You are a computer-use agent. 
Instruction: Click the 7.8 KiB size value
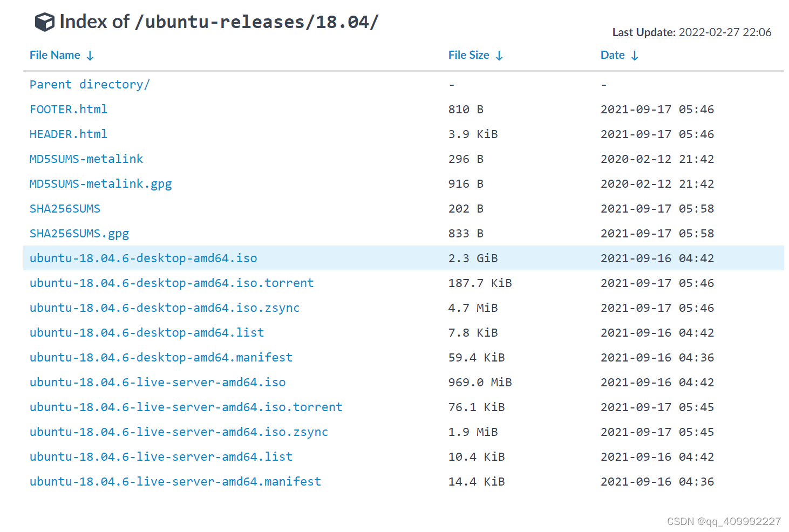pos(473,333)
